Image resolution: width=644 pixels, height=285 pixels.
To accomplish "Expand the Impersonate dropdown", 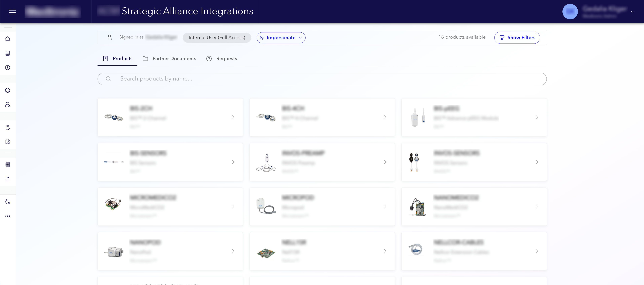I will tap(281, 37).
